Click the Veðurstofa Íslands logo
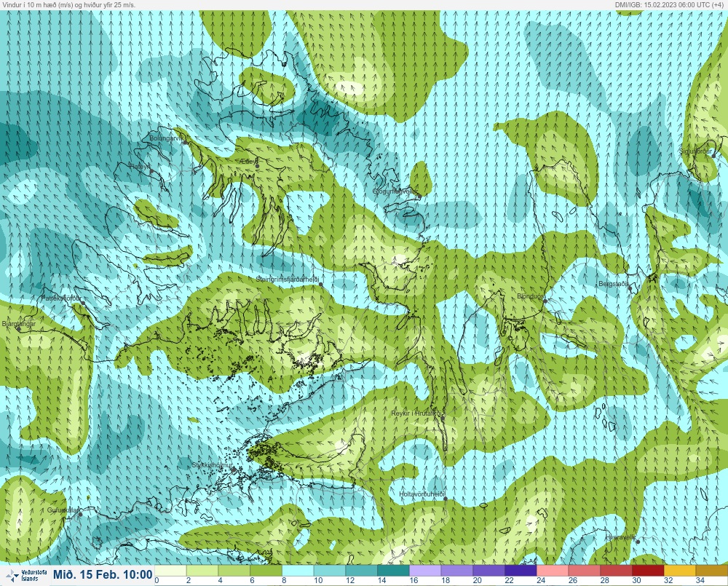This screenshot has height=586, width=728. click(25, 575)
